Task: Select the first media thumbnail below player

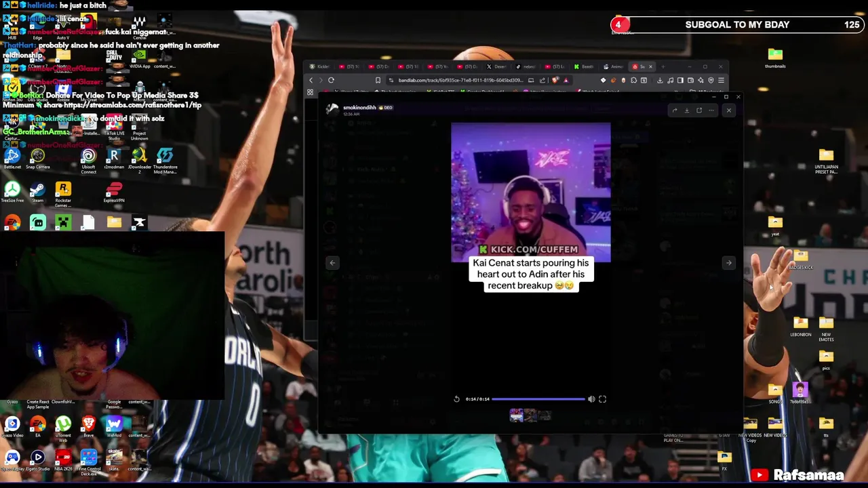Action: pos(517,415)
